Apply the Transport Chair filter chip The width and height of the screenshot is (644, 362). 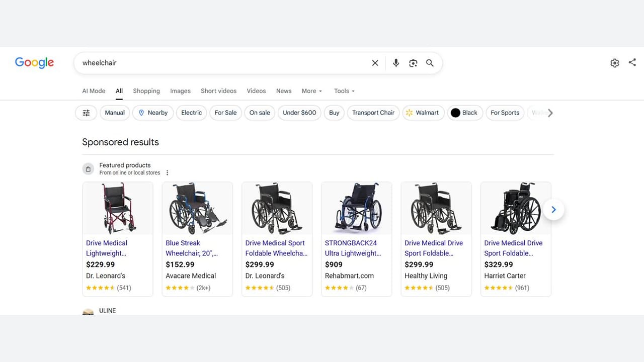pos(373,113)
